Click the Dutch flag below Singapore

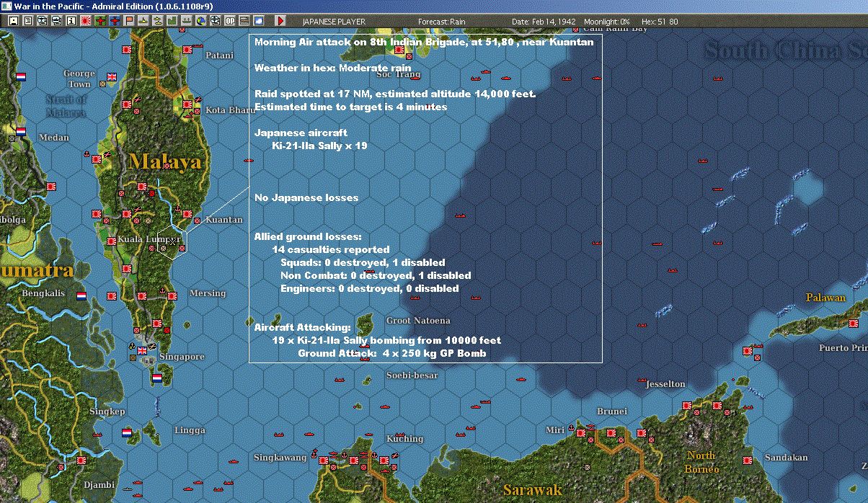(x=157, y=378)
